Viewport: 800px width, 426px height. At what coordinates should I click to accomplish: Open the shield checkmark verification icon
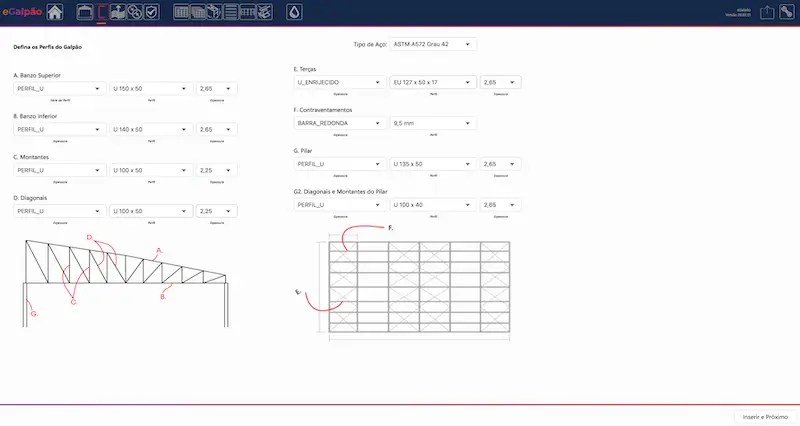pyautogui.click(x=151, y=12)
